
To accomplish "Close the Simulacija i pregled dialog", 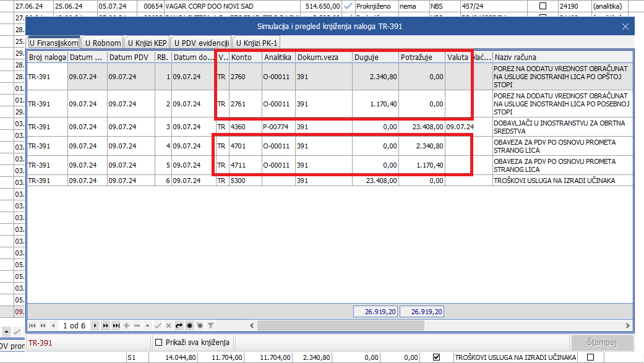I will coord(625,27).
